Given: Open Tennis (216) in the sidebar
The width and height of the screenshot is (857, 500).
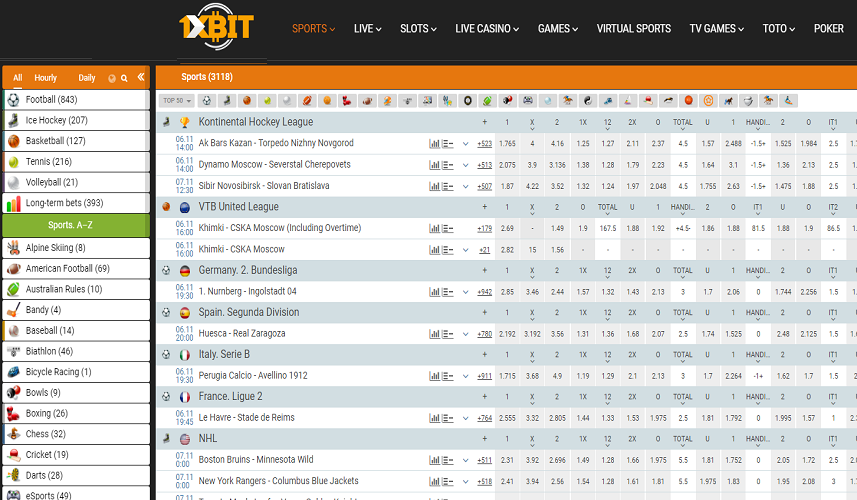Looking at the screenshot, I should pos(76,162).
